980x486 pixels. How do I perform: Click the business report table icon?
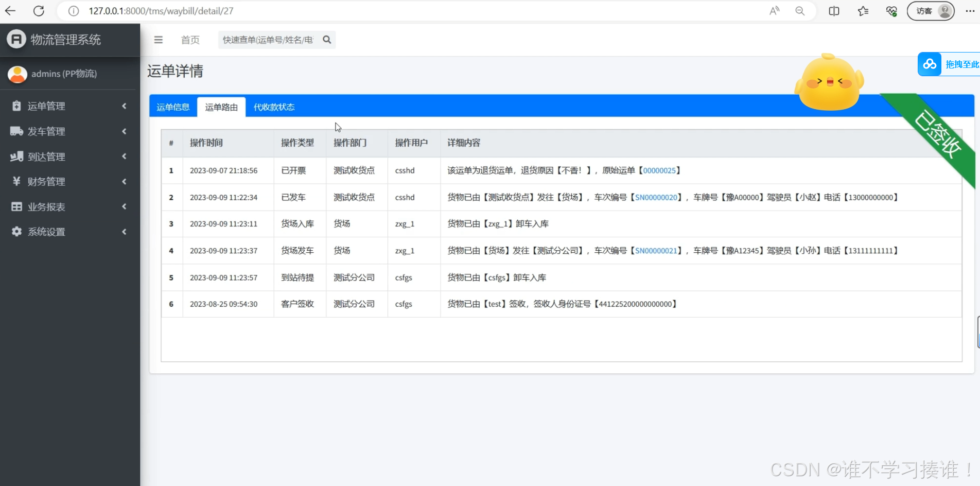click(16, 206)
